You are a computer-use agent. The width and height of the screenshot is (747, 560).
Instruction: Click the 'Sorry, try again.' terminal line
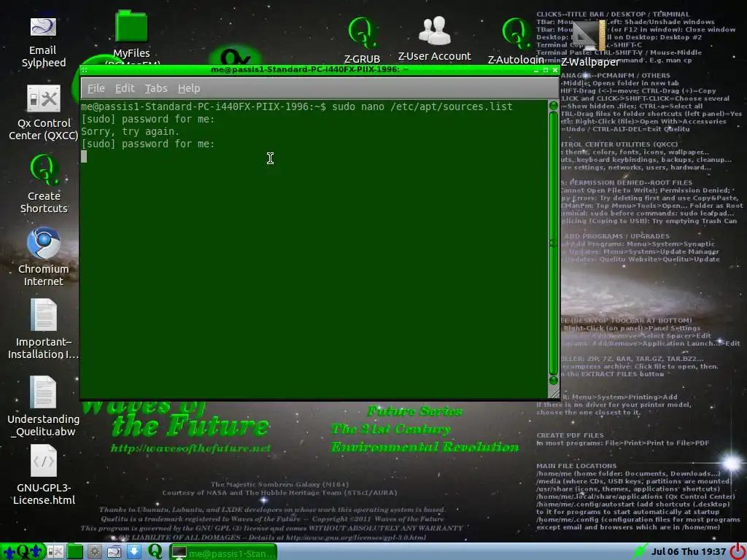pos(130,131)
